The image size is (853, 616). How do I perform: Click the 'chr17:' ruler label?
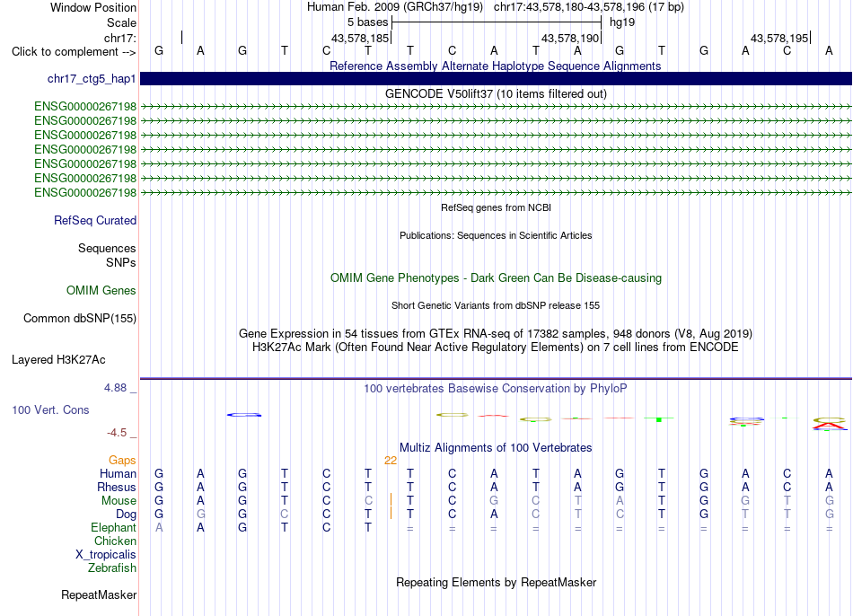(x=120, y=38)
